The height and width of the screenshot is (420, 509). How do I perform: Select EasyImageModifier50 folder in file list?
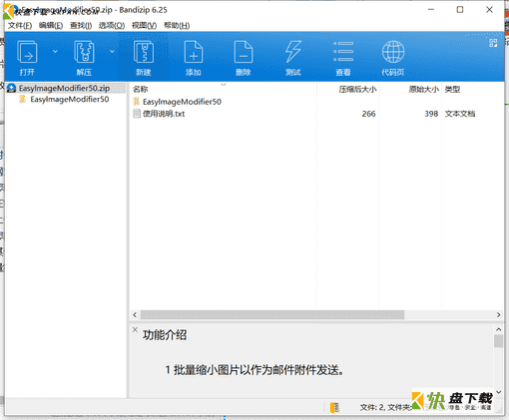click(182, 102)
